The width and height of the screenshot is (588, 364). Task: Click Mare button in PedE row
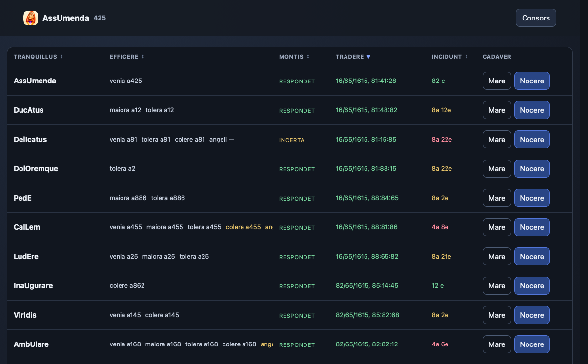pyautogui.click(x=497, y=198)
